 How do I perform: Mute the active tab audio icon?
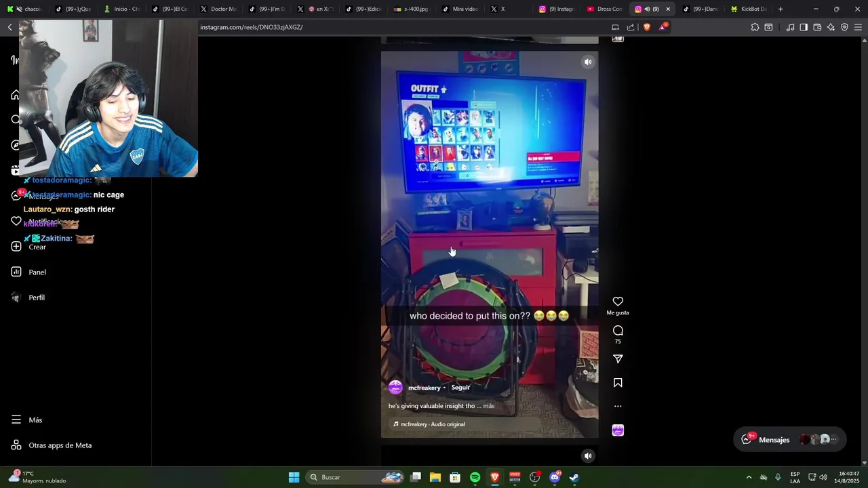(647, 9)
